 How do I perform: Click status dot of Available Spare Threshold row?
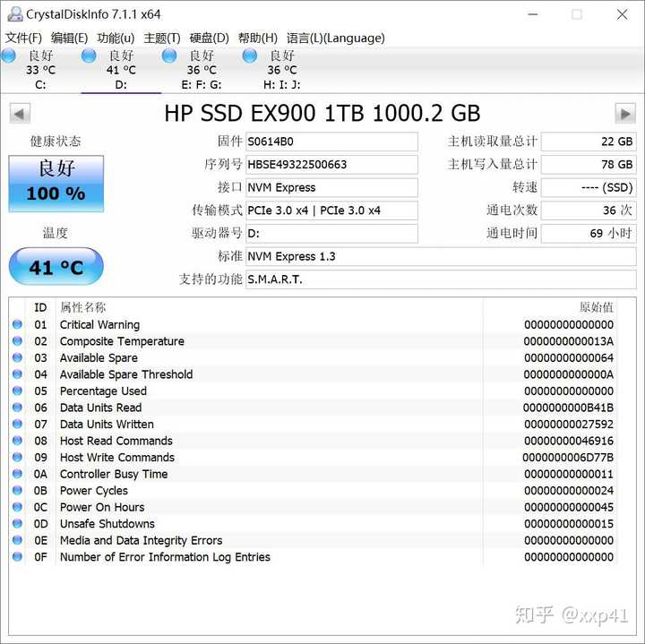pos(17,374)
